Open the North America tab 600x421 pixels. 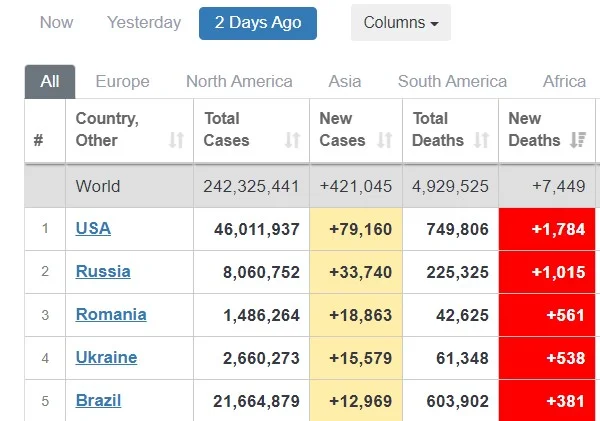[x=239, y=82]
